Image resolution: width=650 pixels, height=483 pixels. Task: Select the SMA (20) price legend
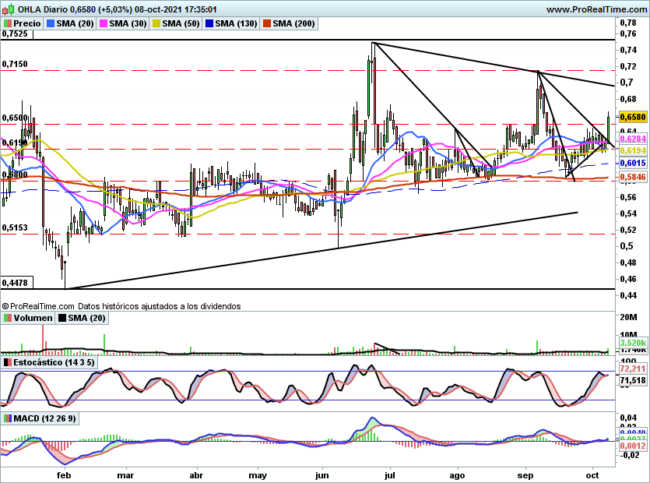(75, 24)
